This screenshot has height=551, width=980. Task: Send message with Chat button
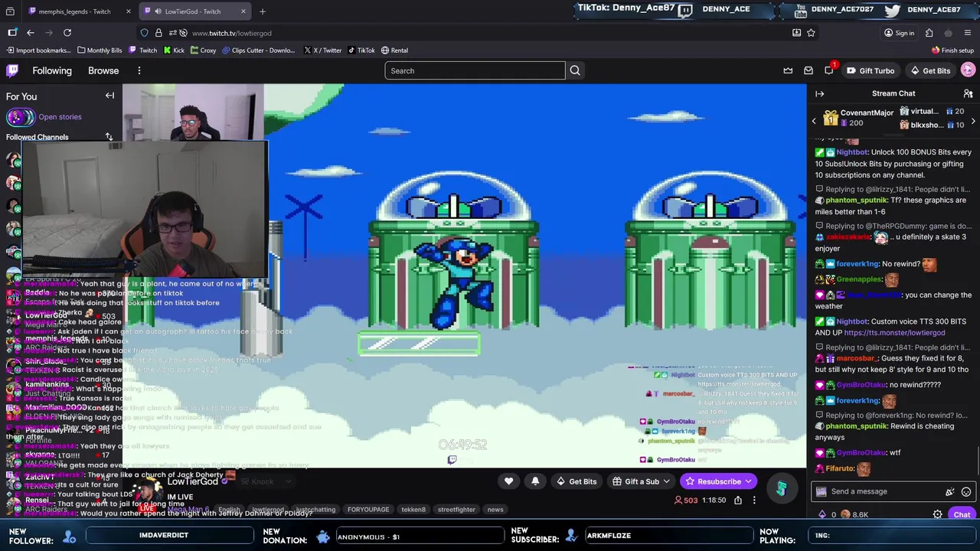click(x=962, y=514)
